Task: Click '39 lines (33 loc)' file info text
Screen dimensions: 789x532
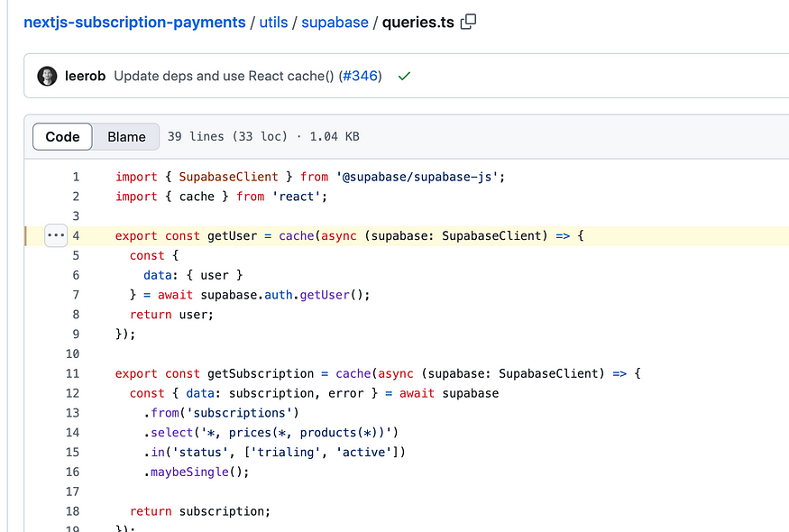Action: pos(227,136)
